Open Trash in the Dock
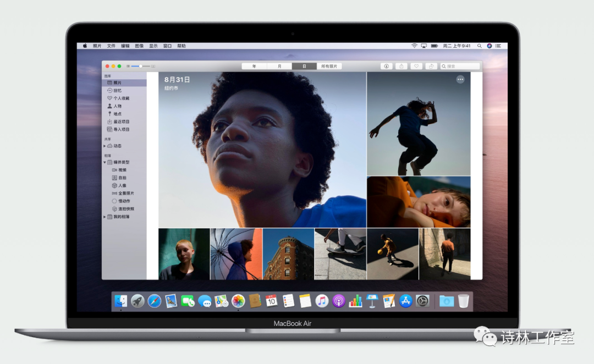The height and width of the screenshot is (364, 594). (463, 301)
